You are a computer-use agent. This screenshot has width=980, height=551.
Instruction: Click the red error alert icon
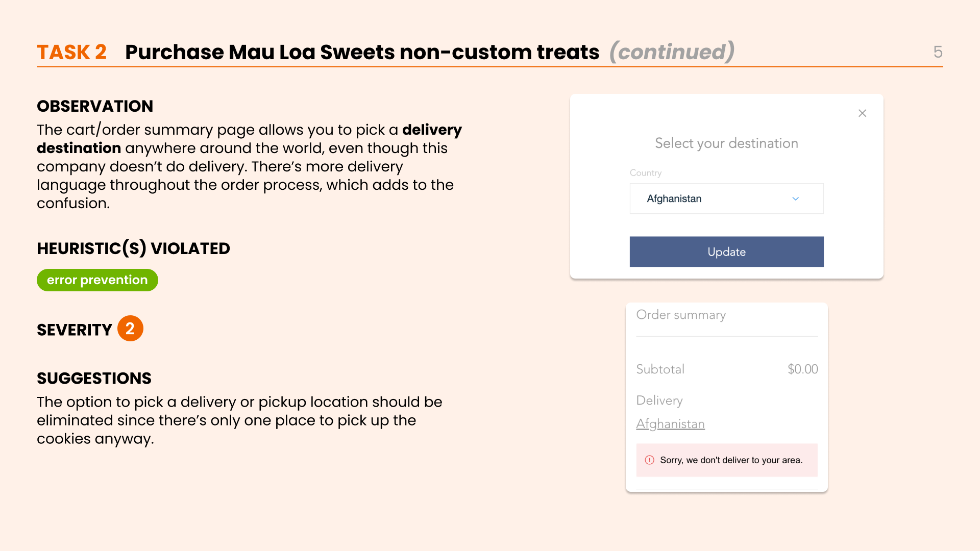tap(649, 460)
